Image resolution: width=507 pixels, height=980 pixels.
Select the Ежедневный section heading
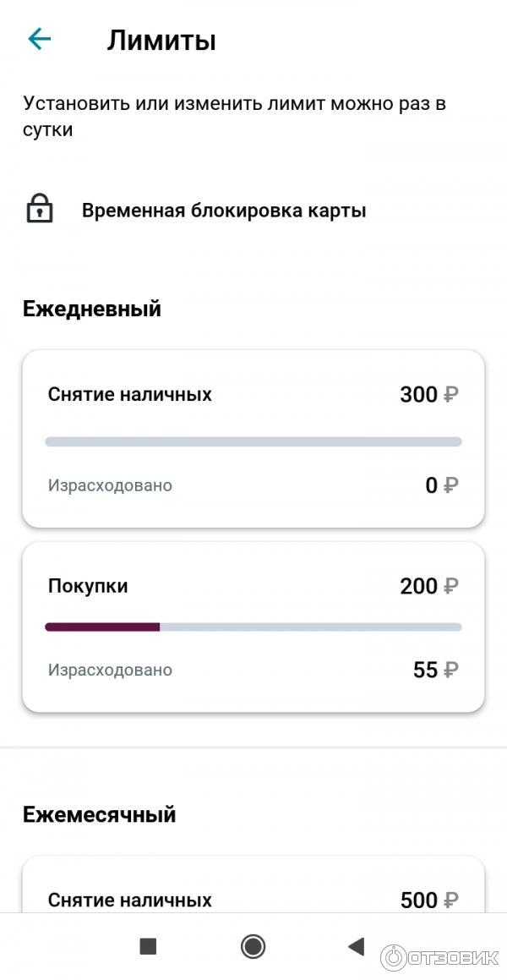92,309
